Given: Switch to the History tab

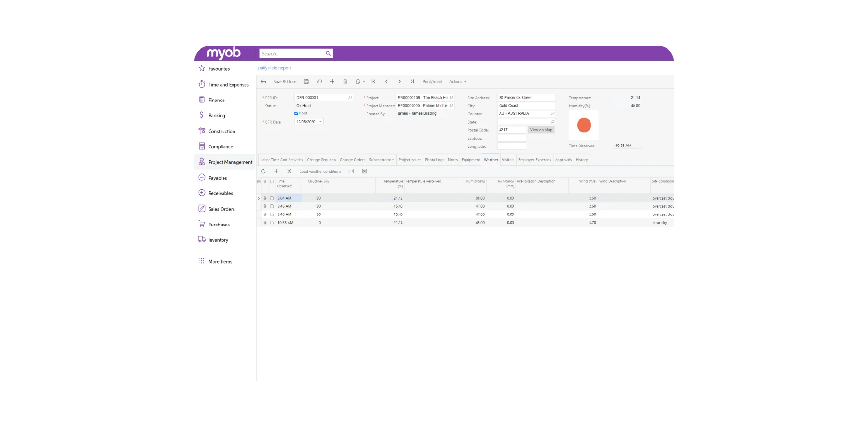Looking at the screenshot, I should click(582, 160).
